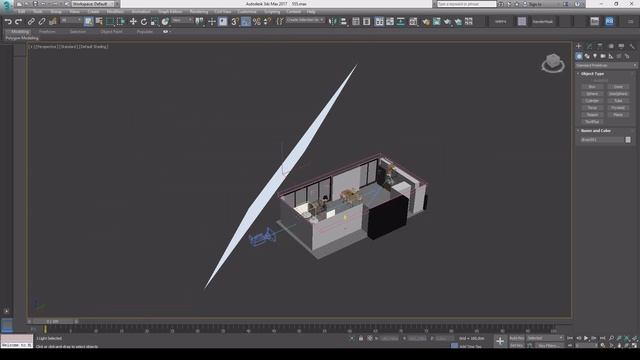The height and width of the screenshot is (360, 640).
Task: Click the Sign In link
Action: 535,4
